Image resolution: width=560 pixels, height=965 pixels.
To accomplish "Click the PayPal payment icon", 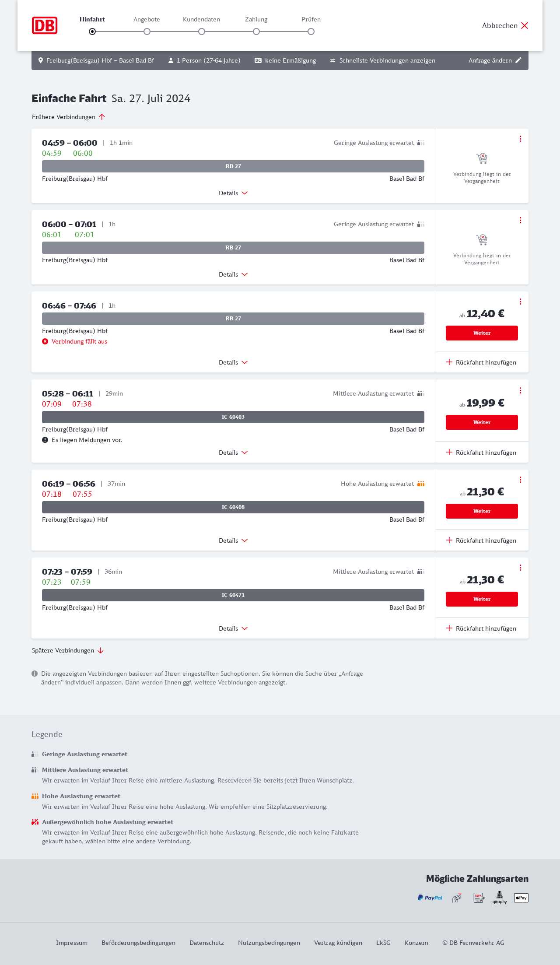I will pyautogui.click(x=430, y=898).
